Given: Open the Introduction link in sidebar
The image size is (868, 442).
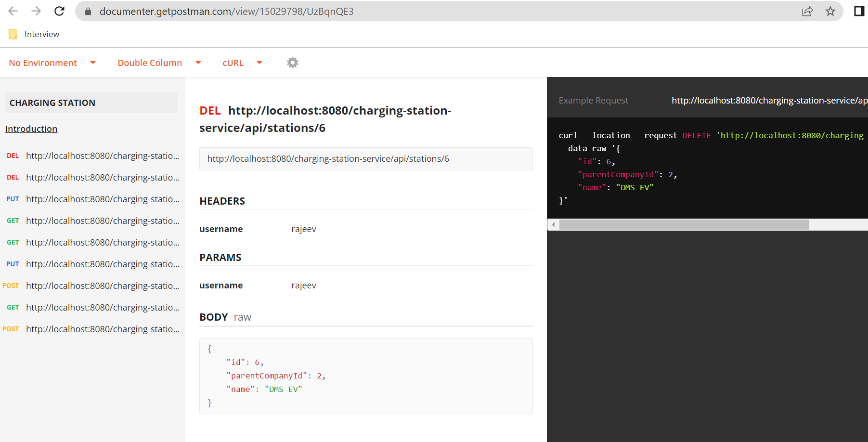Looking at the screenshot, I should click(31, 129).
